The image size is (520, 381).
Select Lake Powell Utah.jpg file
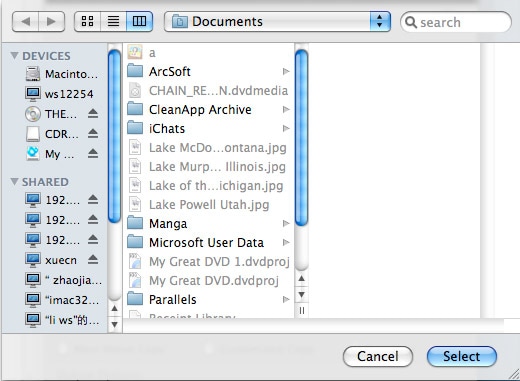208,204
